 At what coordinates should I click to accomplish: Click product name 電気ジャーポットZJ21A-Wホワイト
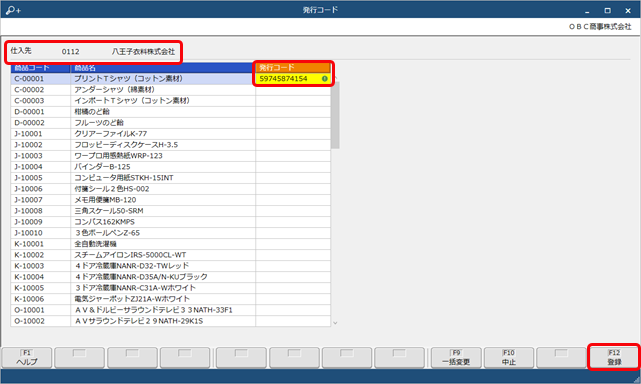(x=132, y=299)
